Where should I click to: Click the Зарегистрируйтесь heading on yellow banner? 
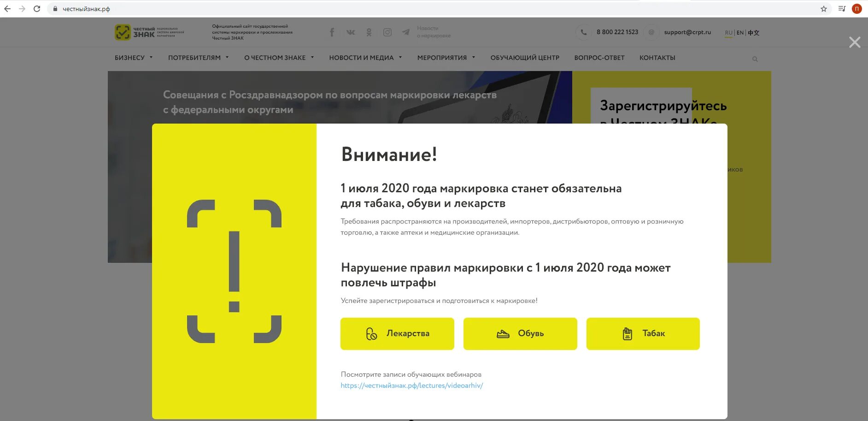(663, 106)
